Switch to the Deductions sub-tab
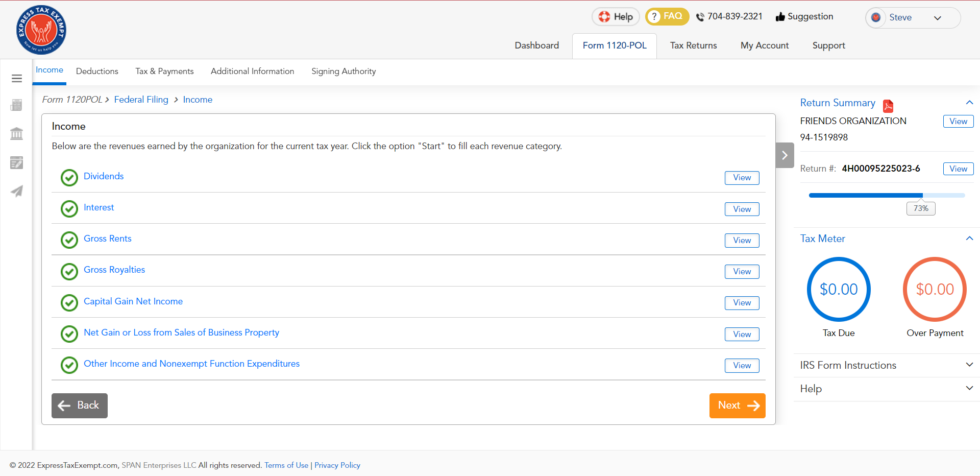The height and width of the screenshot is (476, 980). tap(97, 71)
